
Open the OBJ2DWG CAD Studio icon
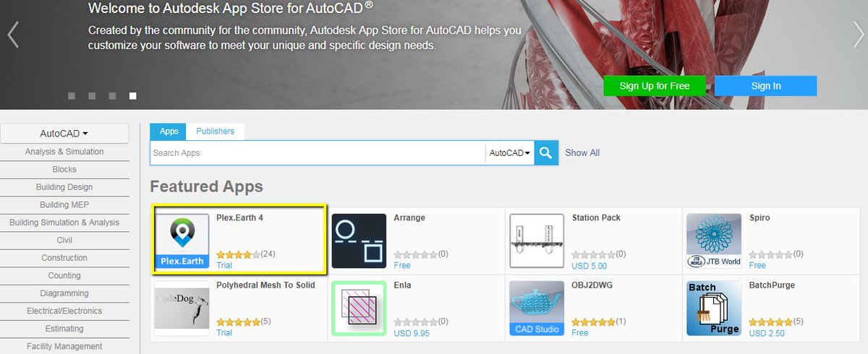click(537, 308)
